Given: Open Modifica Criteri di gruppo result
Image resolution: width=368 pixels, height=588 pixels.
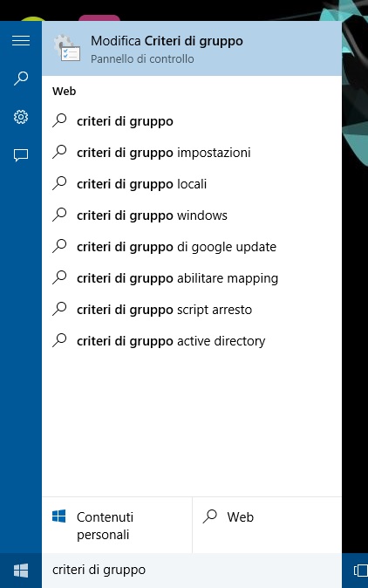Looking at the screenshot, I should 192,48.
